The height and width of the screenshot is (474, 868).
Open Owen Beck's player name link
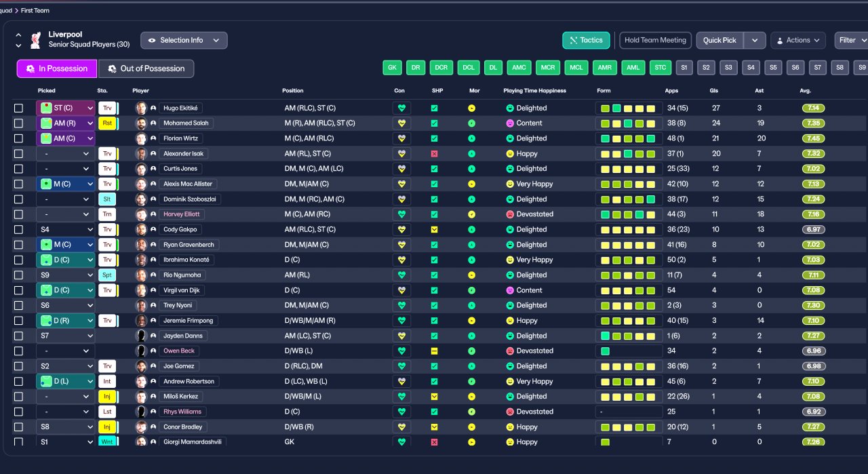179,351
